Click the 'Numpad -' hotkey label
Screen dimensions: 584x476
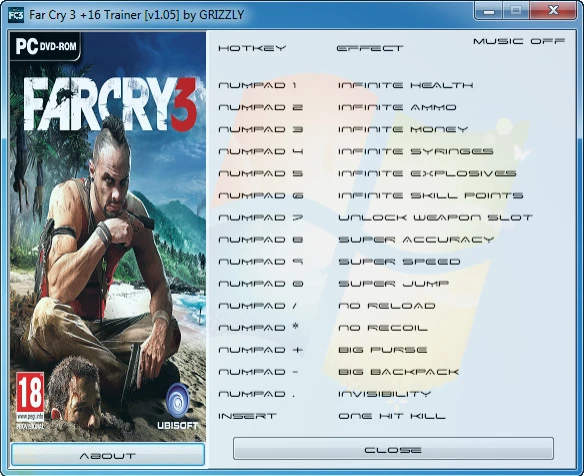(258, 372)
